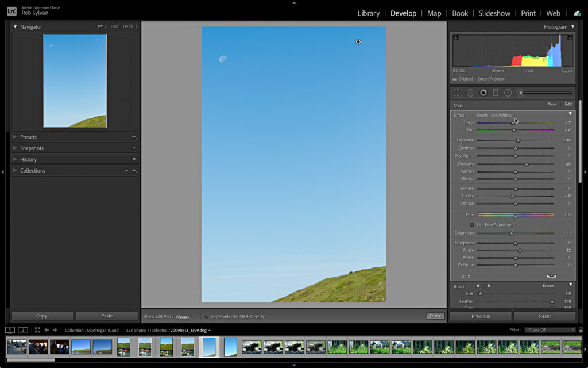Switch to the Slideshow module
The height and width of the screenshot is (368, 588).
click(x=494, y=13)
